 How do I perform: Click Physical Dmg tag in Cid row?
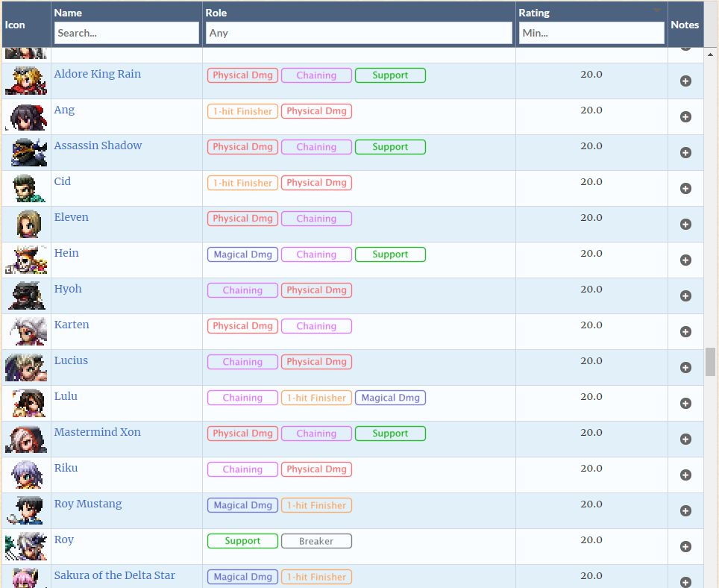click(316, 183)
